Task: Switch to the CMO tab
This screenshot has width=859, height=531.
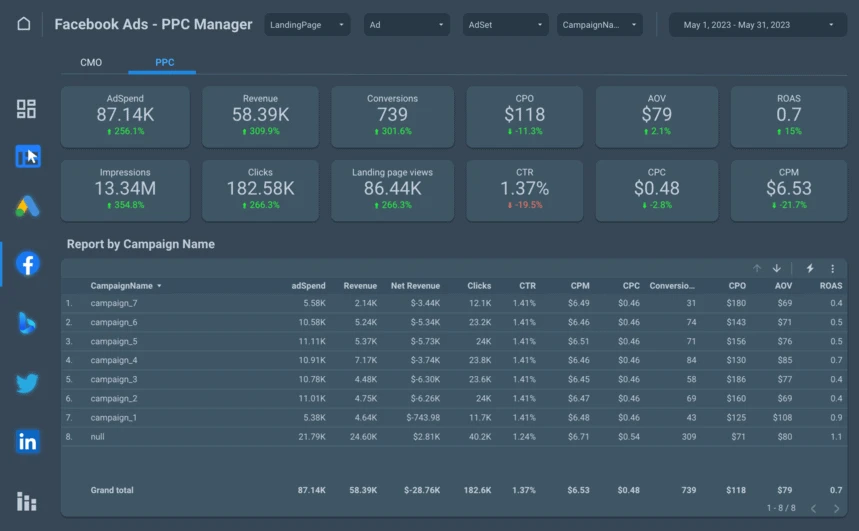Action: click(91, 62)
